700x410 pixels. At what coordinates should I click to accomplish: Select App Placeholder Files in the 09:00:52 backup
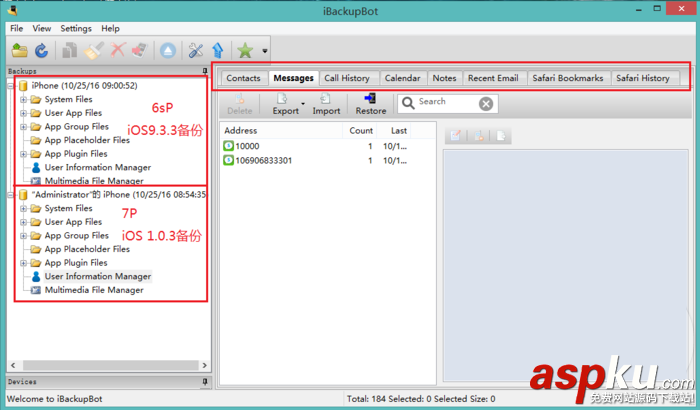coord(87,140)
